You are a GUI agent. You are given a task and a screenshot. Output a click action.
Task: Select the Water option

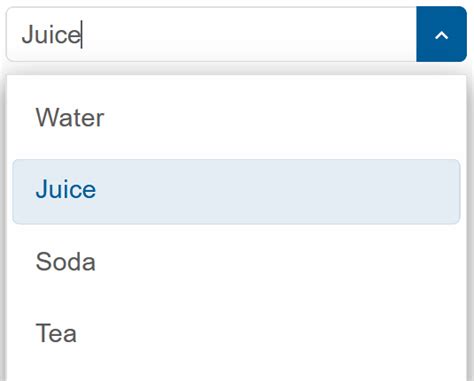pyautogui.click(x=236, y=118)
